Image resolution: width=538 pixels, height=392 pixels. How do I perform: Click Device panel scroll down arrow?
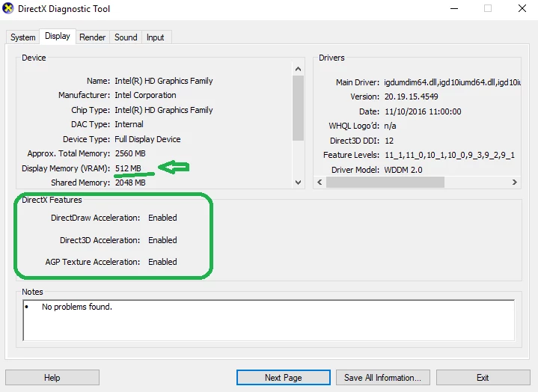(298, 182)
